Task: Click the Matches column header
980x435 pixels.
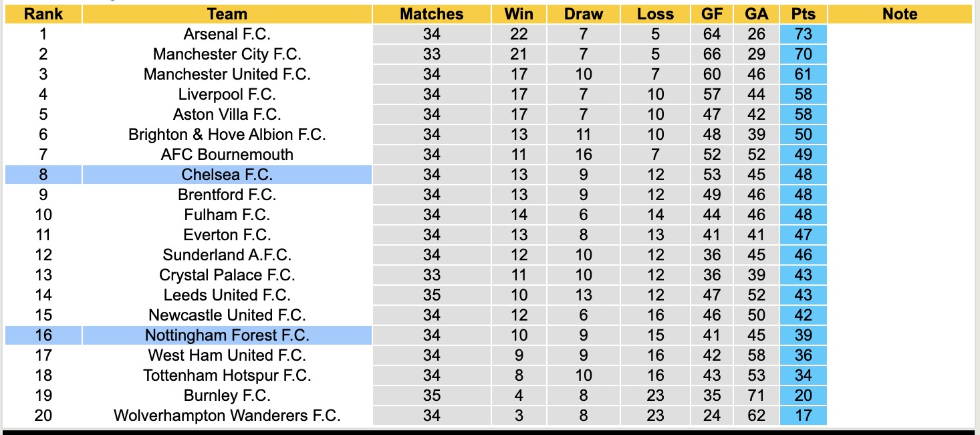Action: (x=432, y=14)
